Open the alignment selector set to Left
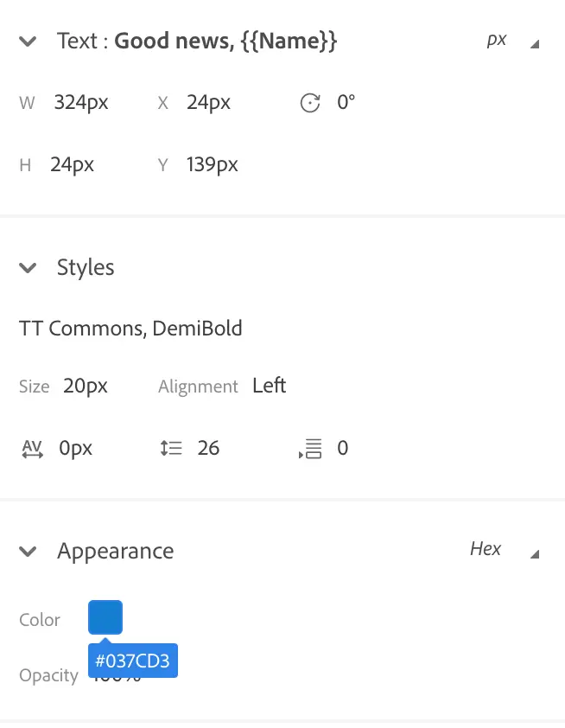The image size is (565, 728). coord(269,386)
